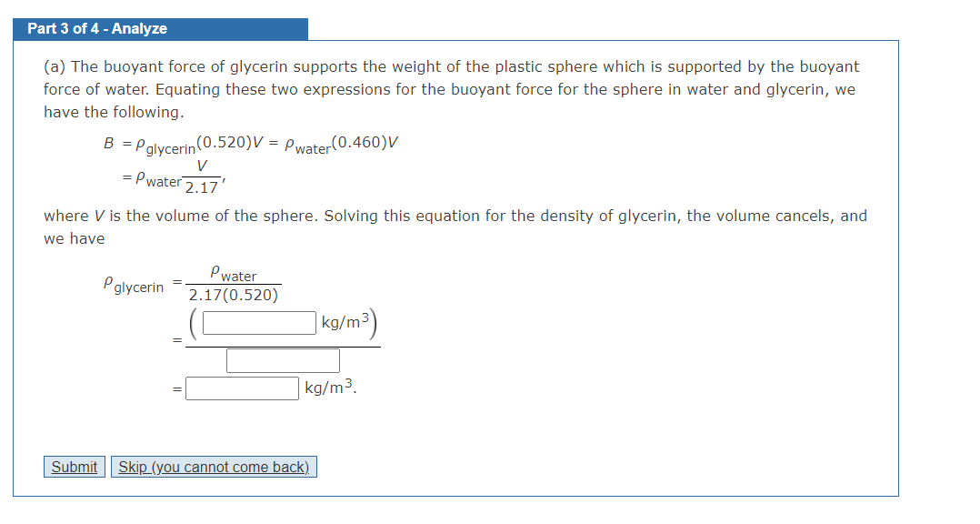Viewport: 980px width, 524px height.
Task: Select the value (0.460)V in the equation
Action: pos(364,143)
